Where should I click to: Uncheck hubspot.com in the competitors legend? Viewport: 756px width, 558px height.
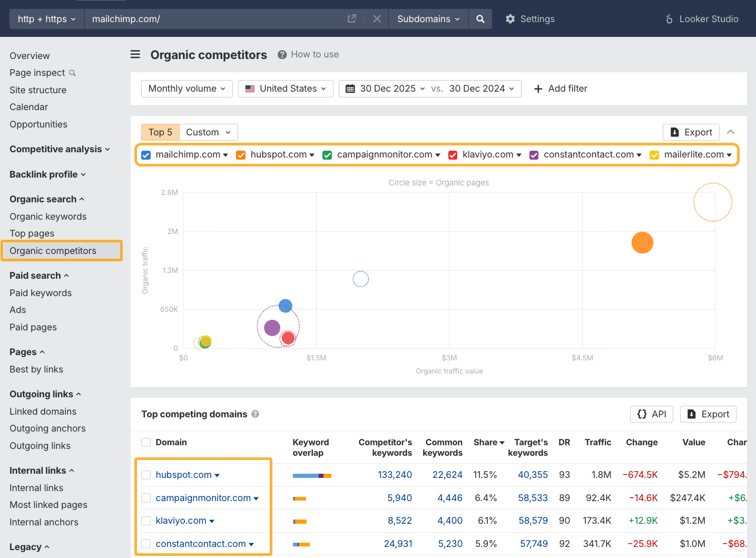[241, 154]
